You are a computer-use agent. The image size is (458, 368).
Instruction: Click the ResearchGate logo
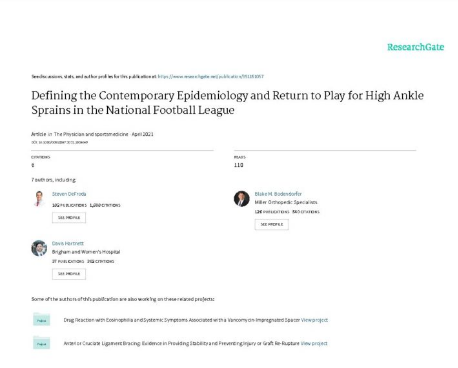[x=415, y=47]
